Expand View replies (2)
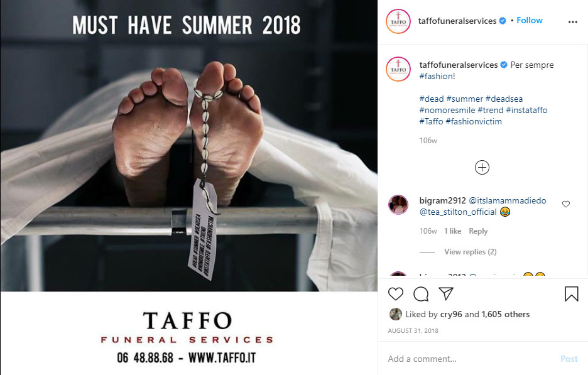 (x=471, y=252)
